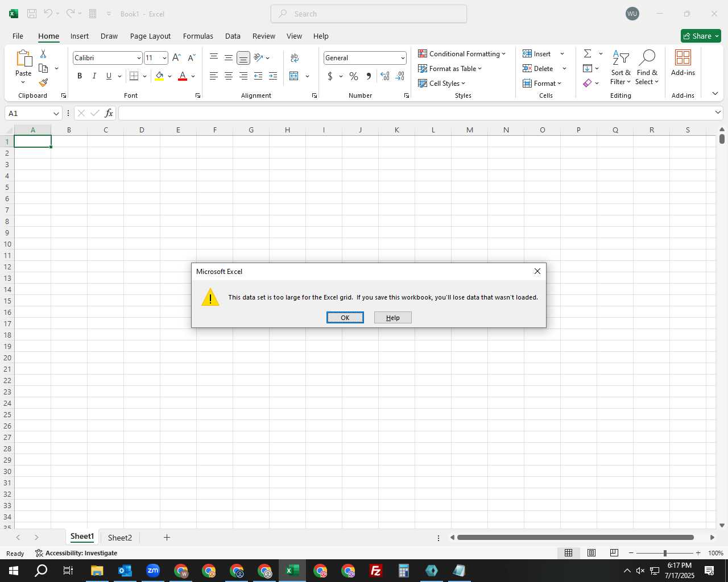Open Find & Select menu
Screen dimensions: 728x582
point(647,68)
